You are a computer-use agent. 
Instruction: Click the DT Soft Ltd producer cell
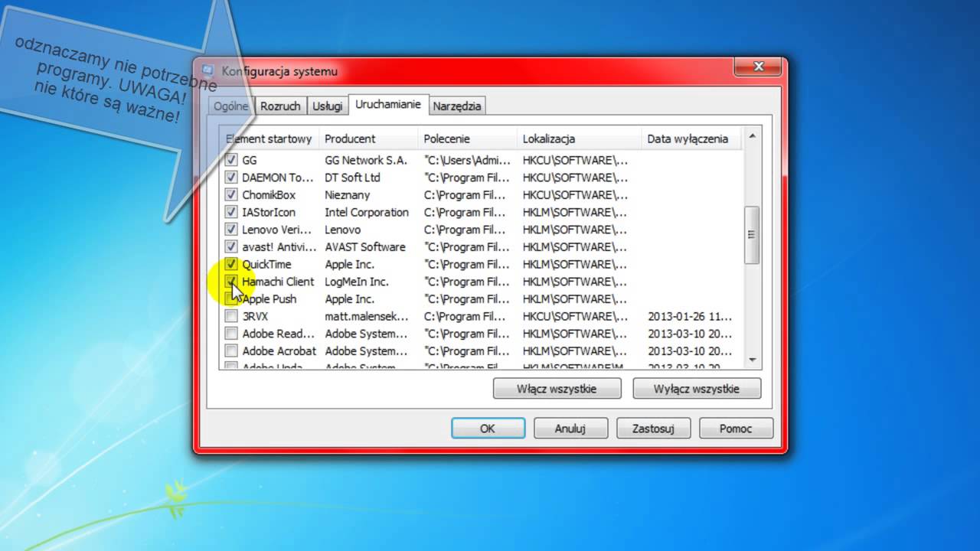(352, 178)
